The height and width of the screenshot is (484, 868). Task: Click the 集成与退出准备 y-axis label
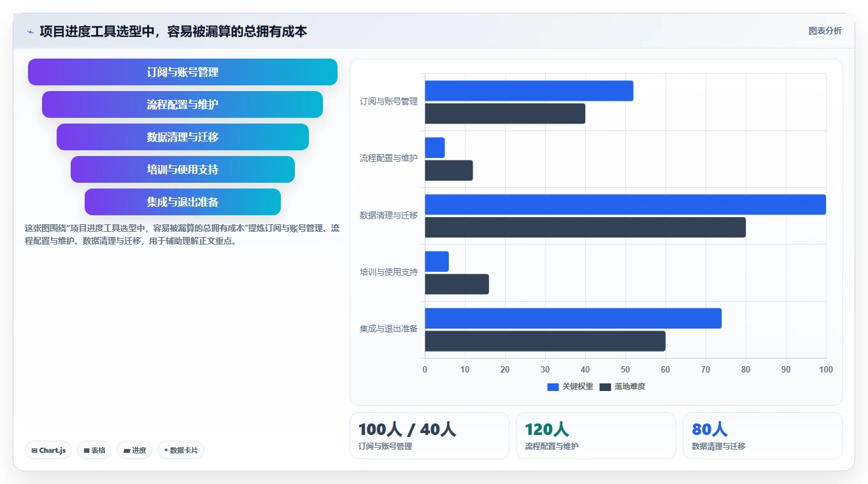click(388, 329)
